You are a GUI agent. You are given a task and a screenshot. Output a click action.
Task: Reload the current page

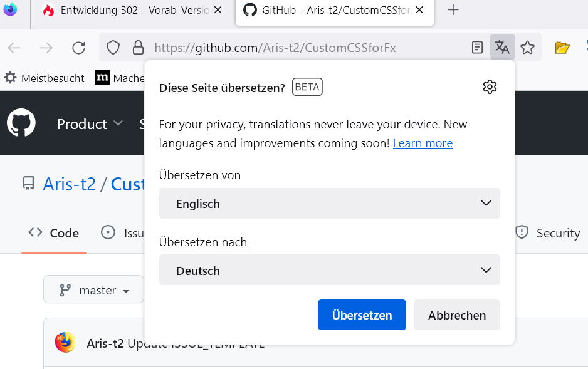pyautogui.click(x=78, y=48)
